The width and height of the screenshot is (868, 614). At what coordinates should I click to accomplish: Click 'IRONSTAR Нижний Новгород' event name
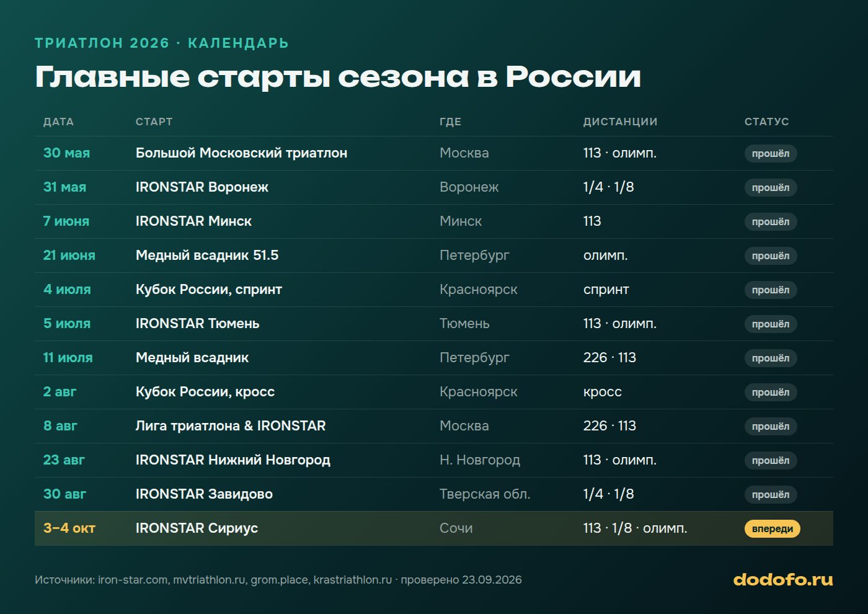tap(233, 460)
